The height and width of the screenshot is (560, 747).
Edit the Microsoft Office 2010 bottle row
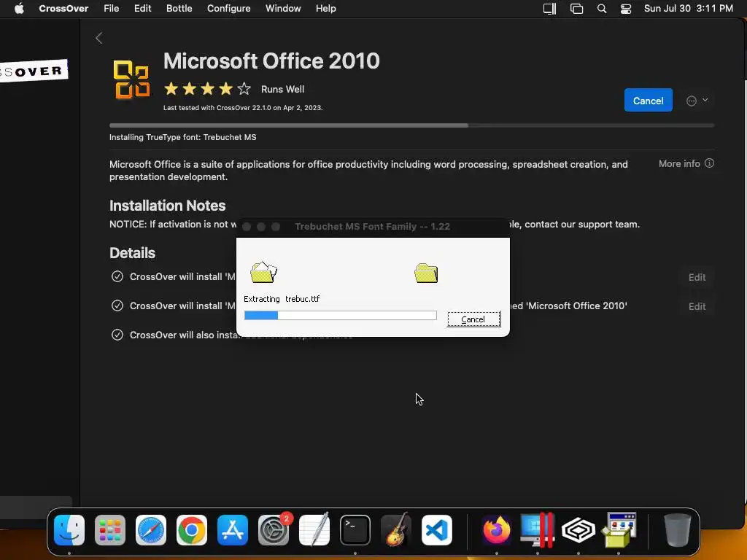click(x=697, y=307)
